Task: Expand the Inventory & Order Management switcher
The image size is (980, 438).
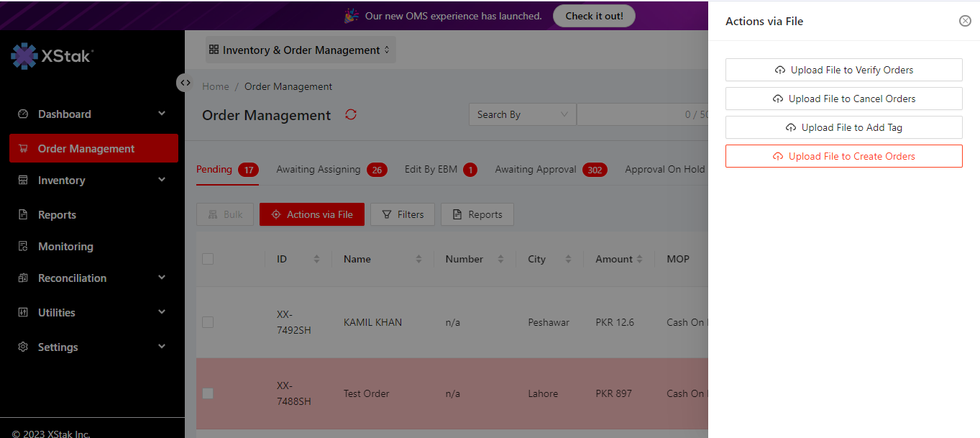Action: (300, 50)
